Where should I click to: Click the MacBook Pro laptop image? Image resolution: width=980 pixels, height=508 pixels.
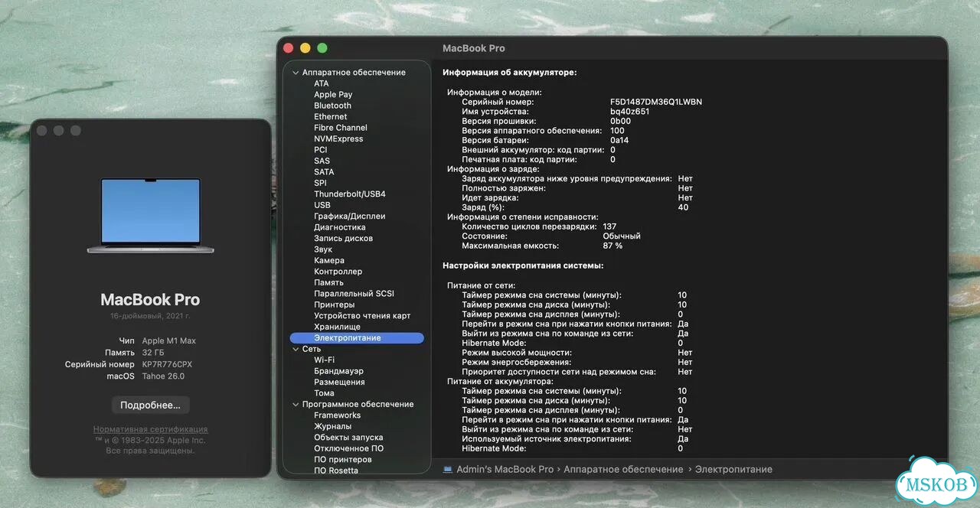(150, 216)
